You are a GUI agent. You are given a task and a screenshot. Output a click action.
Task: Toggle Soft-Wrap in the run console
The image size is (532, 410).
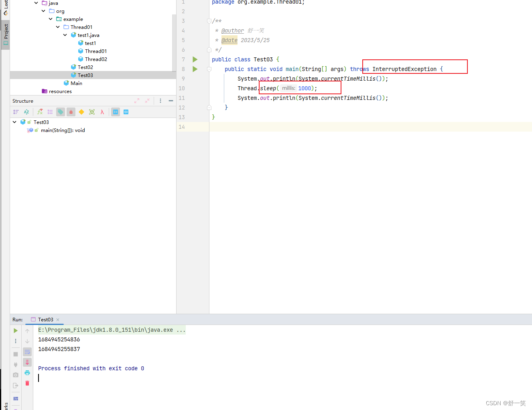point(27,352)
